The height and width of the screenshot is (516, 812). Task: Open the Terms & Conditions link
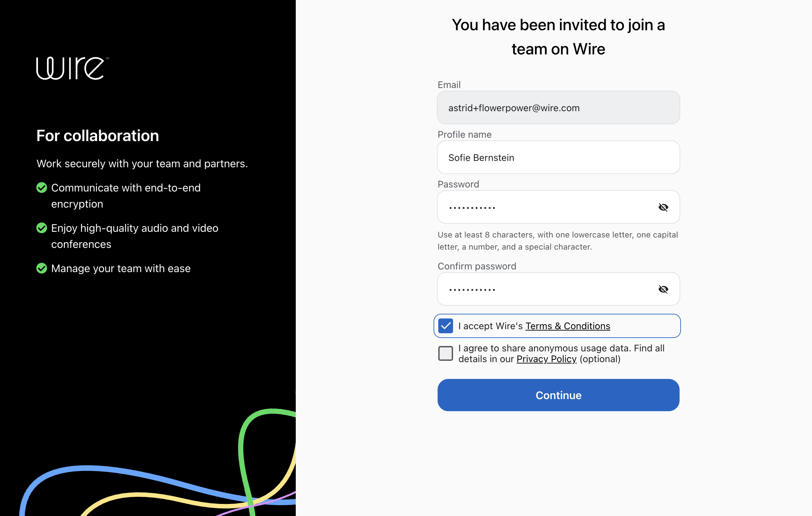click(x=568, y=326)
